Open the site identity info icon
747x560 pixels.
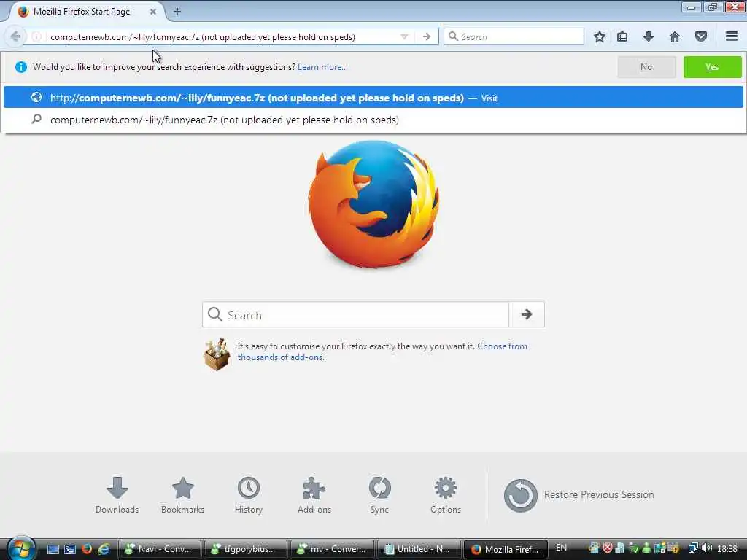pyautogui.click(x=36, y=36)
